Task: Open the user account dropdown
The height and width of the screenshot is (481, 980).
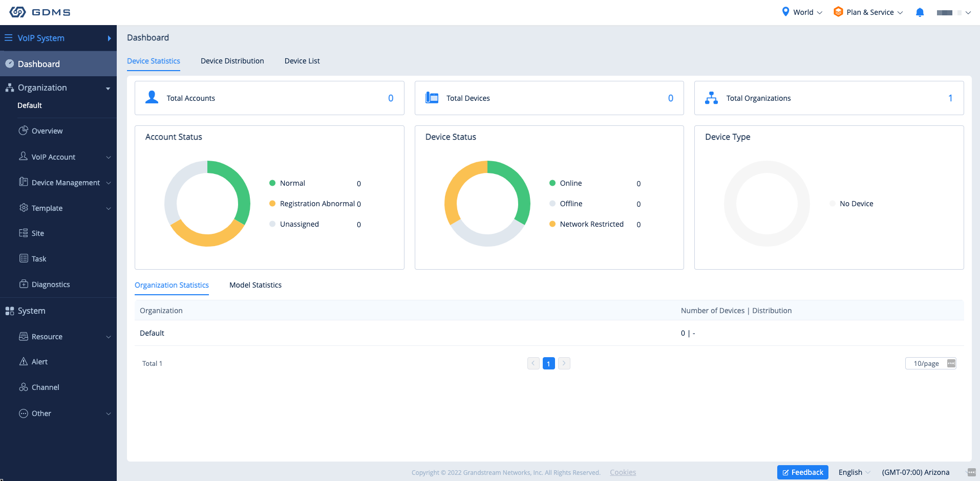Action: pyautogui.click(x=953, y=13)
